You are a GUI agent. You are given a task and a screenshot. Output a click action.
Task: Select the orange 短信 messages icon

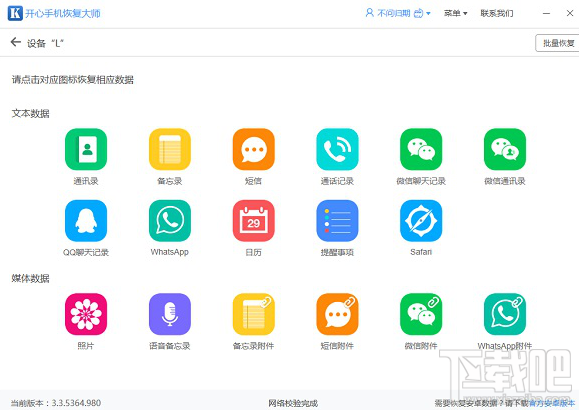tap(254, 149)
